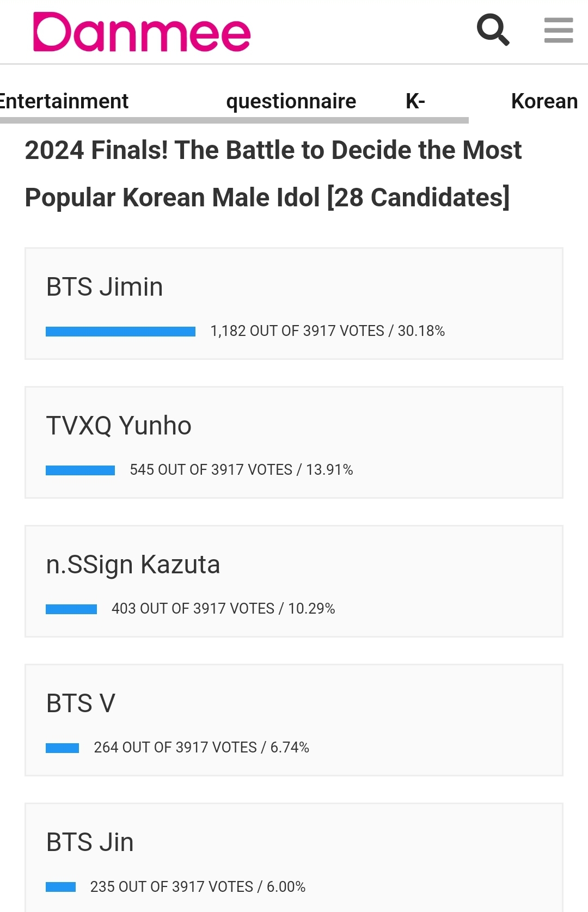Click the TVXQ Yunho candidate name
This screenshot has width=588, height=912.
click(x=119, y=426)
